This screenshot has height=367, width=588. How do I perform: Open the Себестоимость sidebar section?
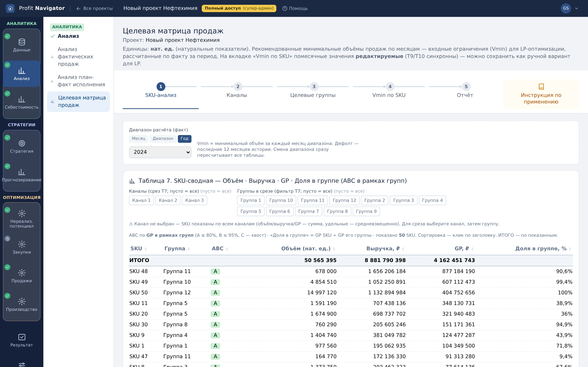coord(22,102)
